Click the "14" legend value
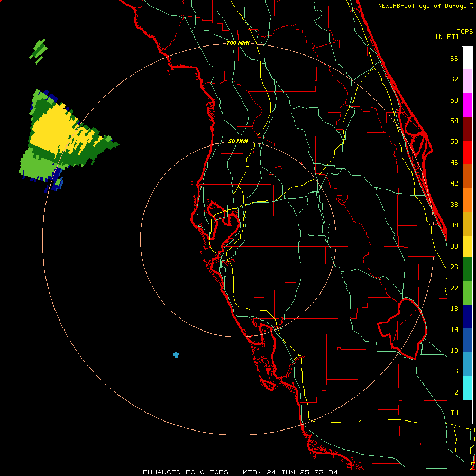The width and height of the screenshot is (476, 476). [454, 329]
